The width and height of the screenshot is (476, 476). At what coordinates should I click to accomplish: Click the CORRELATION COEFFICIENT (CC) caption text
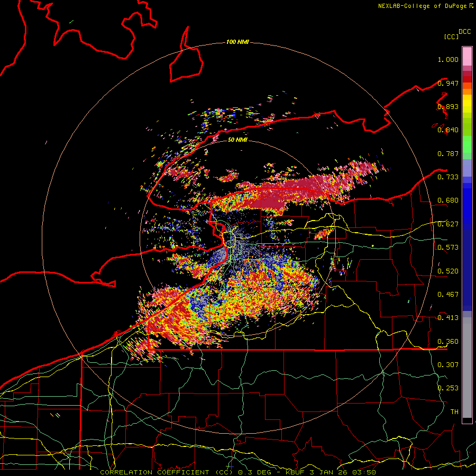point(167,472)
